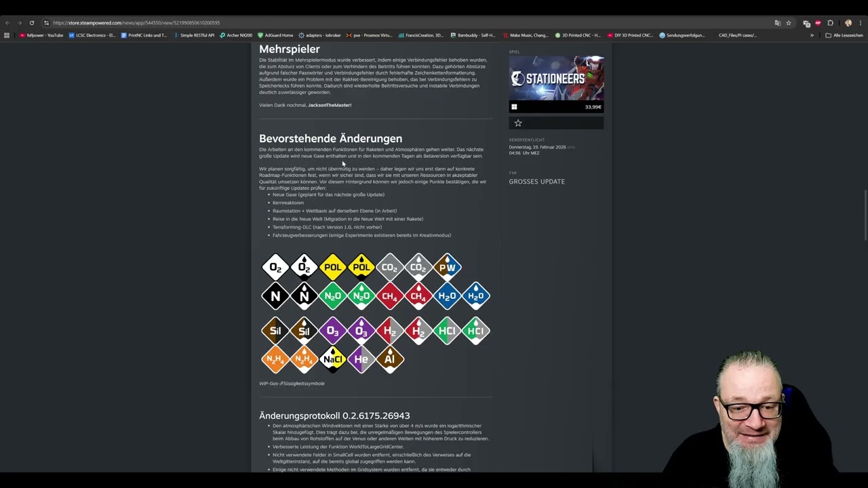
Task: Click the purple-gray He icon
Action: tap(361, 359)
